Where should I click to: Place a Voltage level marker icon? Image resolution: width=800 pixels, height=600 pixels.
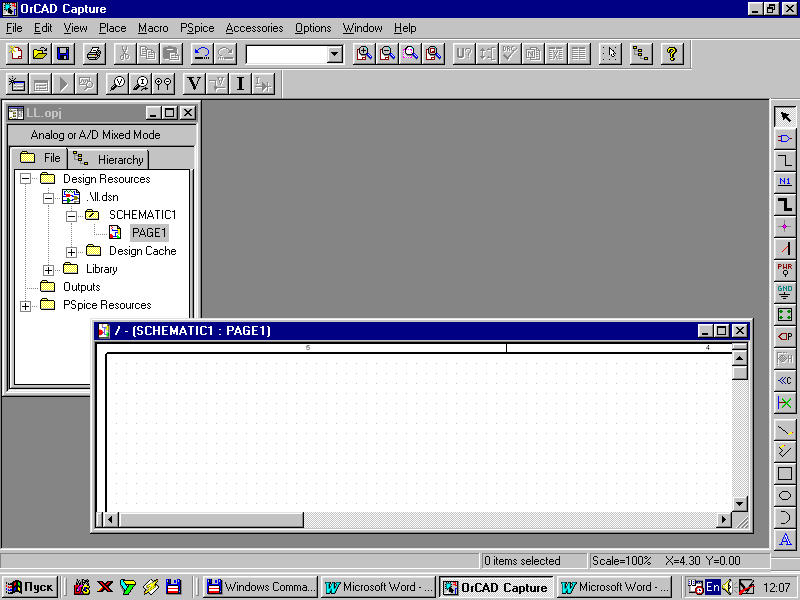pyautogui.click(x=117, y=84)
